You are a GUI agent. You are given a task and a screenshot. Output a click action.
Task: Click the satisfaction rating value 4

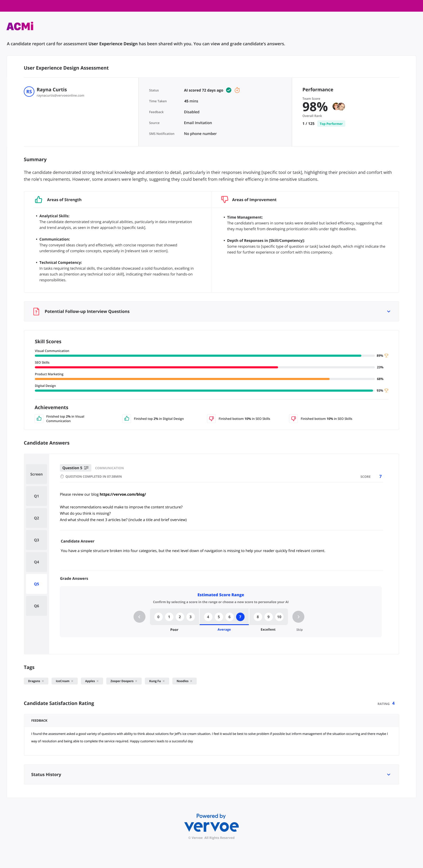pos(393,703)
